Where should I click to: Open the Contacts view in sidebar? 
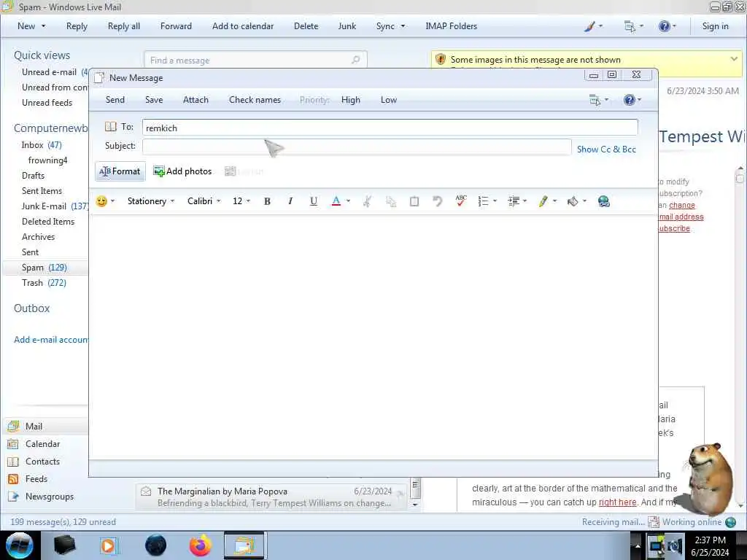click(x=42, y=462)
